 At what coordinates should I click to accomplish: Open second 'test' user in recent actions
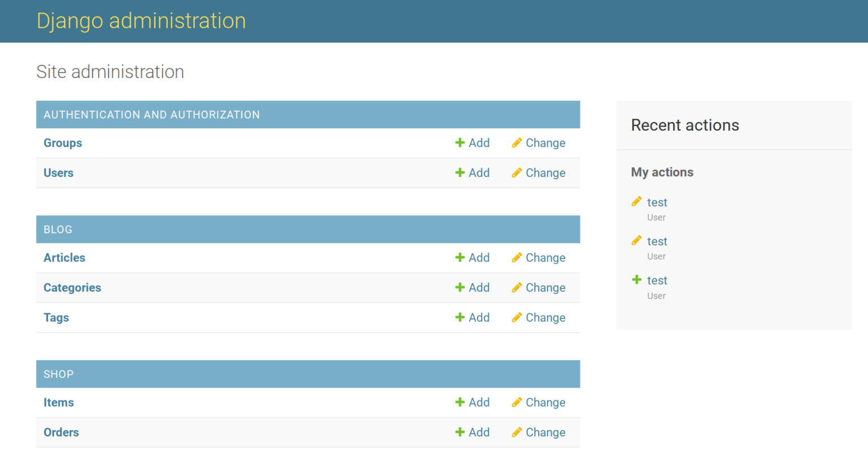pyautogui.click(x=657, y=242)
